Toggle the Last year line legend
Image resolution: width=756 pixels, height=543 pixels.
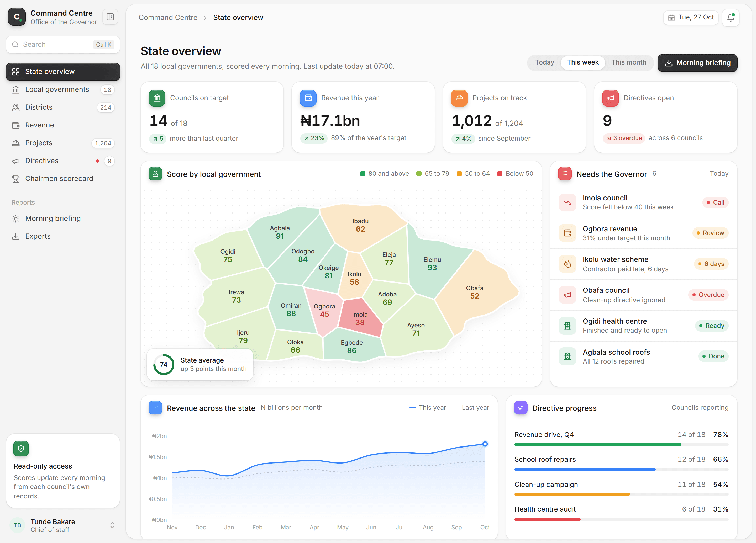[x=470, y=407]
